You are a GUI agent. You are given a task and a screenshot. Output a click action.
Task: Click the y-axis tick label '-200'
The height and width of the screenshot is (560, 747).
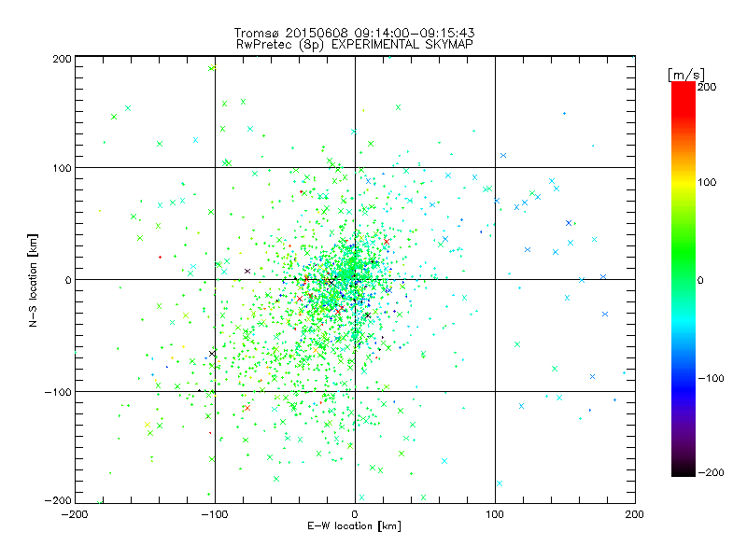(x=58, y=500)
